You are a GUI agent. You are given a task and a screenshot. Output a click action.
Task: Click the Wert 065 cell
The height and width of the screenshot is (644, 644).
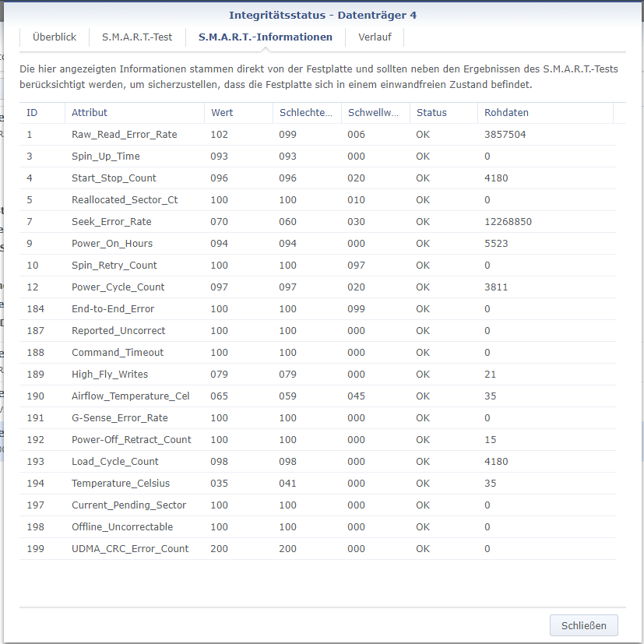(219, 396)
